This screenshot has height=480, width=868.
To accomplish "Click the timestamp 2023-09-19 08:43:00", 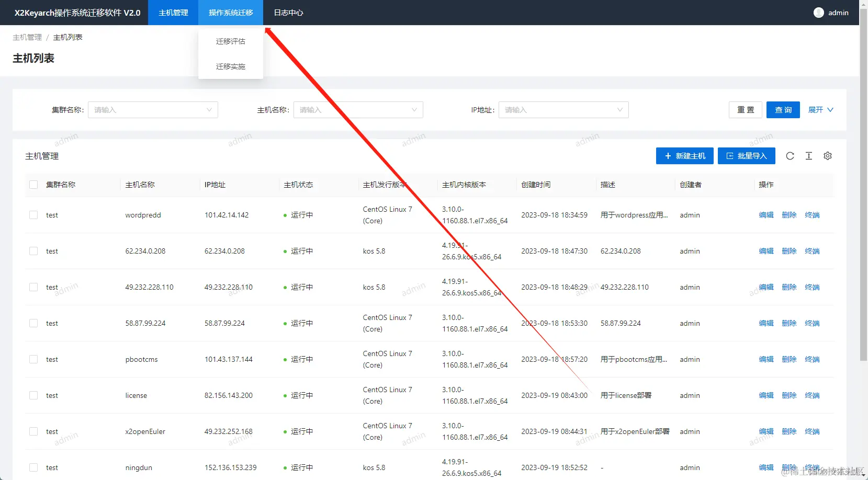I will point(554,395).
